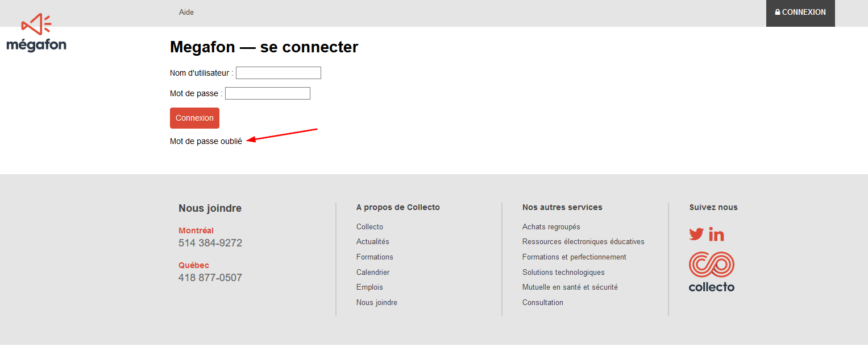Open Mutuelle en santé et sécurité link
This screenshot has width=868, height=350.
click(x=570, y=287)
